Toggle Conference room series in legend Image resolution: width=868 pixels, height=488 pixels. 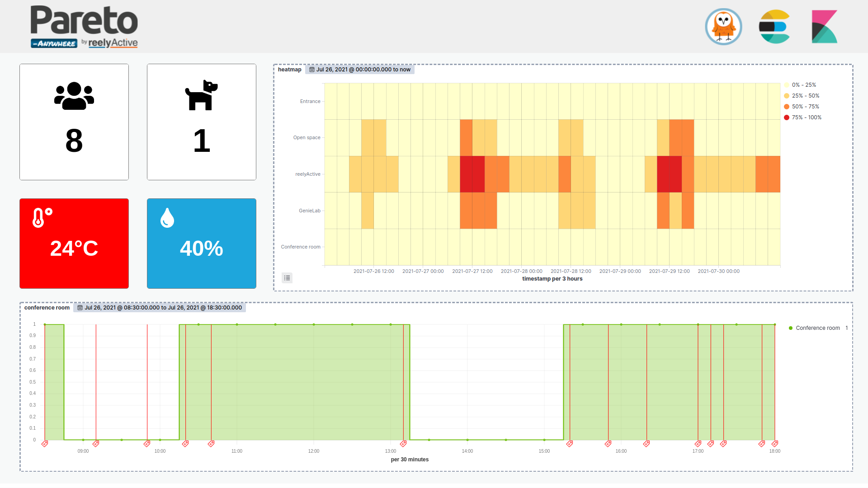[x=817, y=328]
